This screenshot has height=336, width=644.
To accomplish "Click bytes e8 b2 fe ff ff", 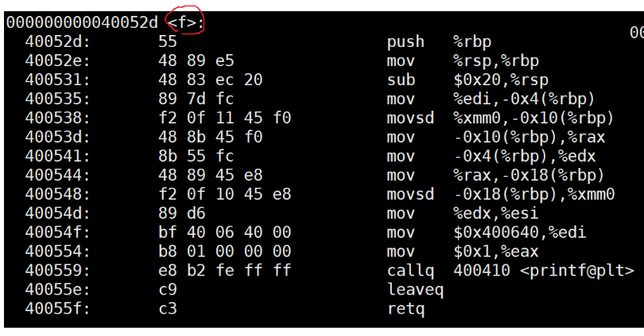I will point(225,271).
